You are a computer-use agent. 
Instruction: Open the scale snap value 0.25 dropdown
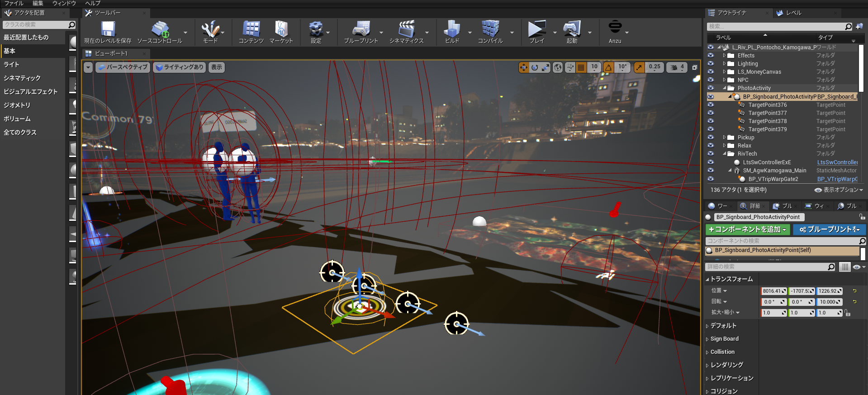click(x=654, y=67)
